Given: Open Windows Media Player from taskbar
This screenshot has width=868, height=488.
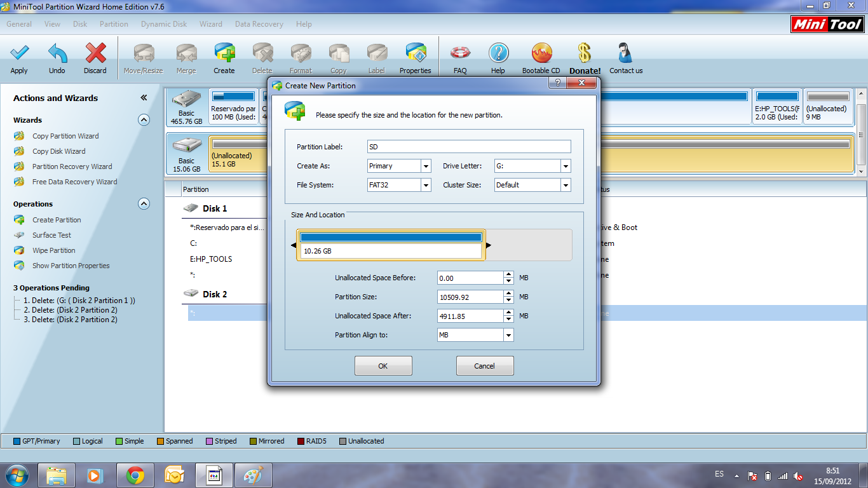Looking at the screenshot, I should [x=96, y=475].
